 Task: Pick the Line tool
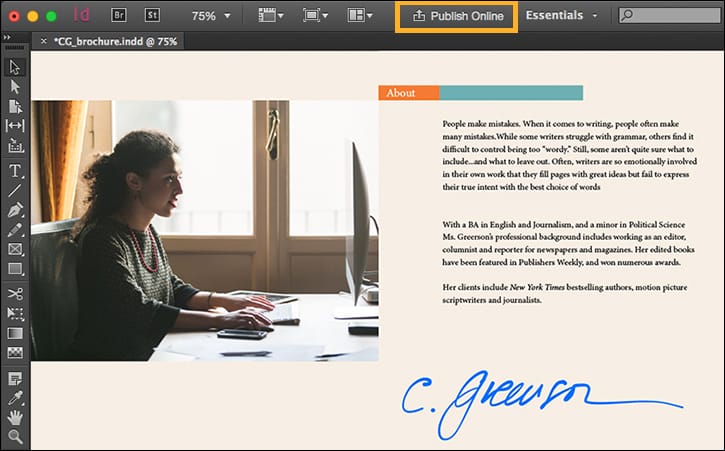click(x=15, y=190)
